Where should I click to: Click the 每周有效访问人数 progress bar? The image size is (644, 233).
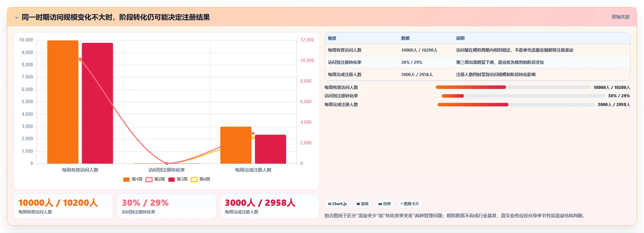pos(513,87)
